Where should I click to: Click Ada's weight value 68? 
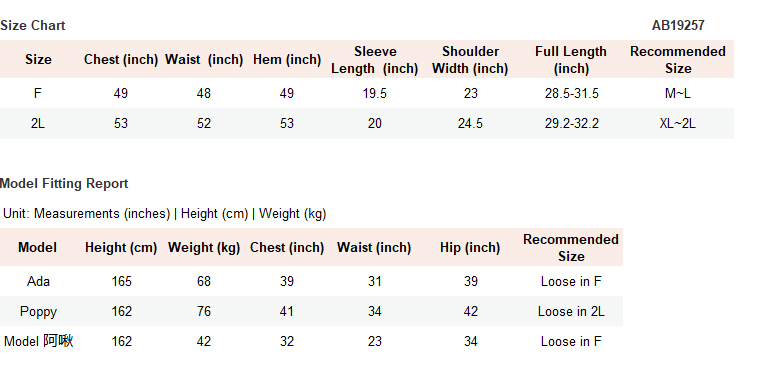(204, 281)
